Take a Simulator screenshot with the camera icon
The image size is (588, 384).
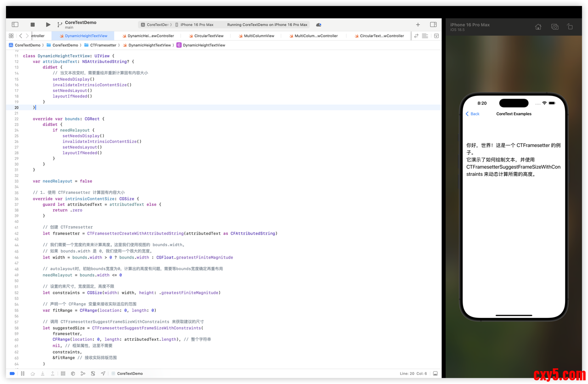[x=554, y=27]
